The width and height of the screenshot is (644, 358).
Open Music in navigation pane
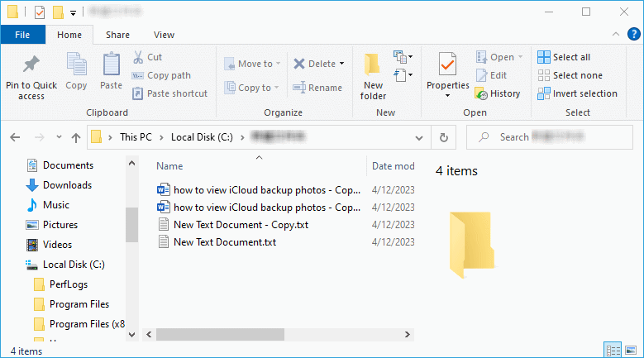coord(48,205)
